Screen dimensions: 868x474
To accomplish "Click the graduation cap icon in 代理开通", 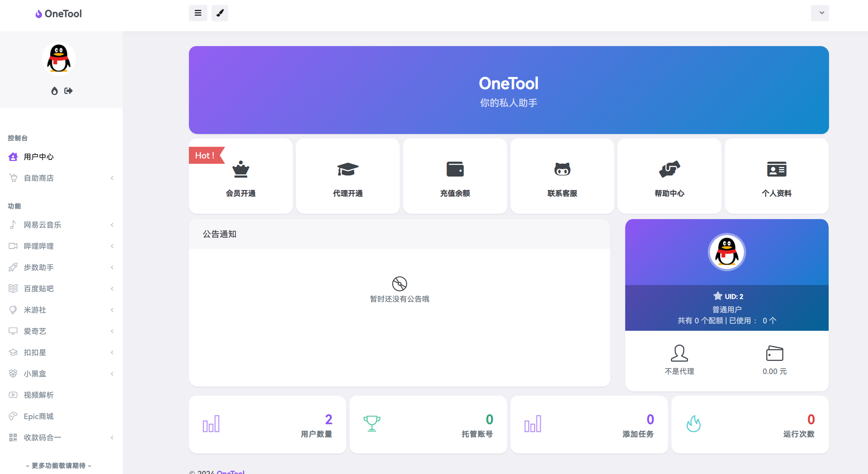I will (x=348, y=169).
